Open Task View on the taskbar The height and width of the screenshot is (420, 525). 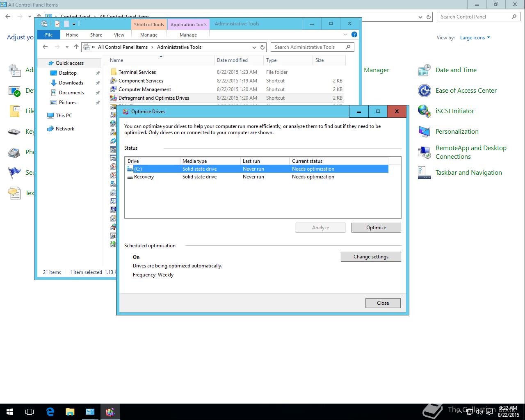30,412
